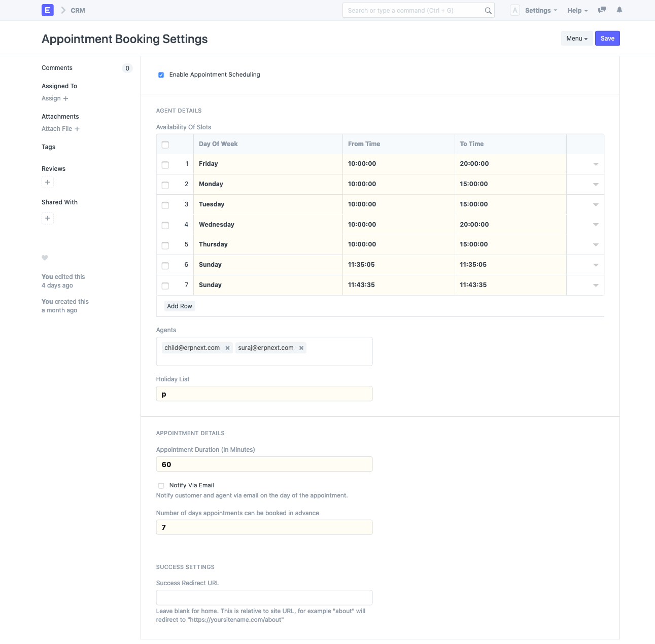
Task: Open the notifications bell
Action: pyautogui.click(x=619, y=10)
